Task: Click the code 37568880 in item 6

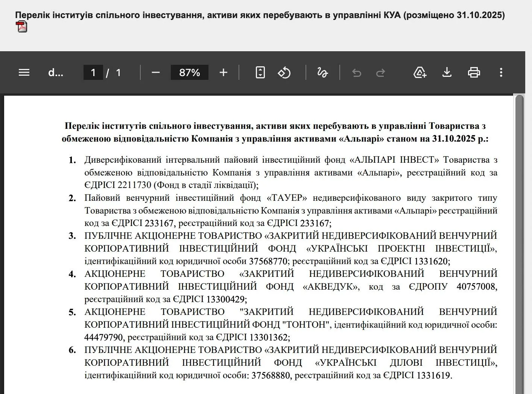Action: click(x=271, y=376)
